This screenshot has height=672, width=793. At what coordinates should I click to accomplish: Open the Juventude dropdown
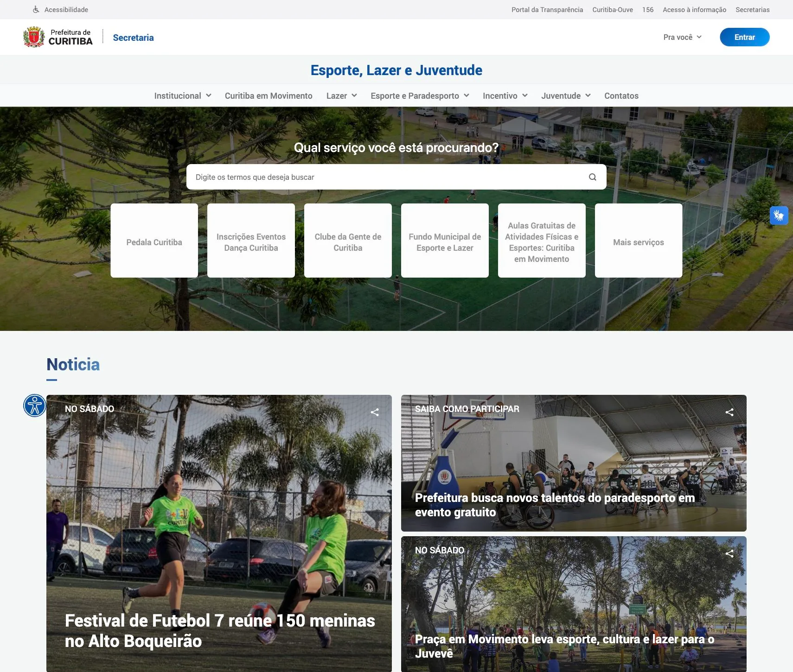click(x=566, y=95)
